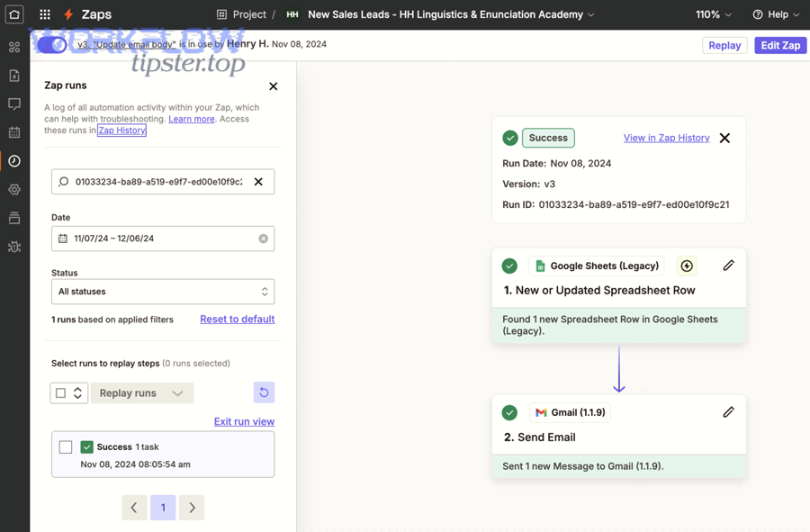810x532 pixels.
Task: Click the Success status badge
Action: click(x=548, y=138)
